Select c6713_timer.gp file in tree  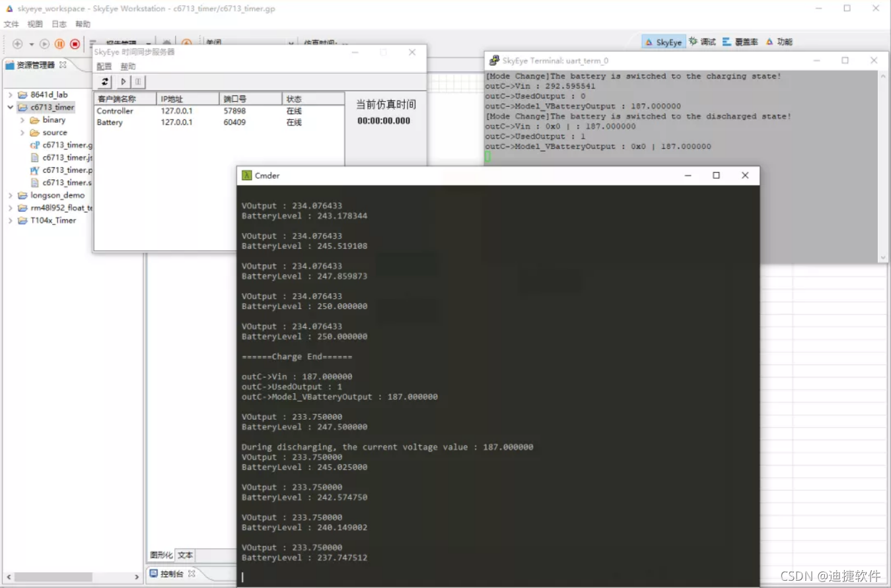pyautogui.click(x=61, y=145)
